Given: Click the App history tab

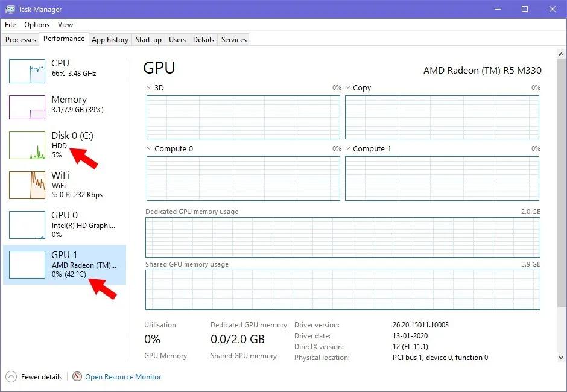Looking at the screenshot, I should point(110,39).
